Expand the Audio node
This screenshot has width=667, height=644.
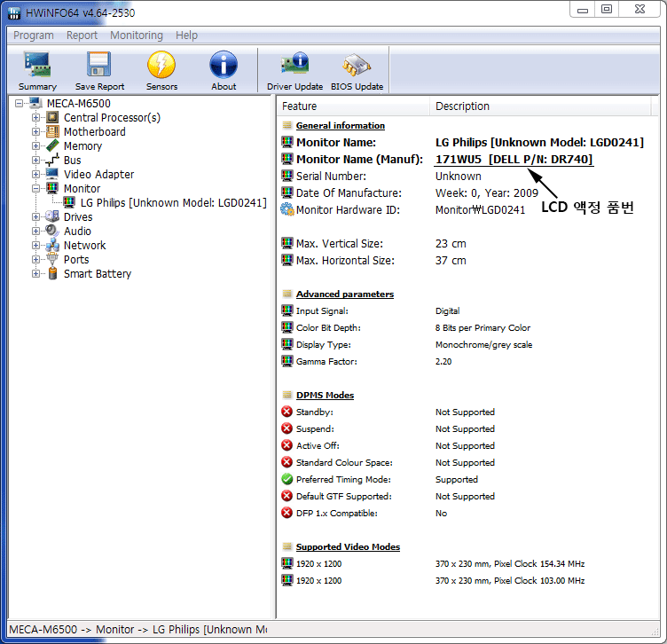(35, 231)
